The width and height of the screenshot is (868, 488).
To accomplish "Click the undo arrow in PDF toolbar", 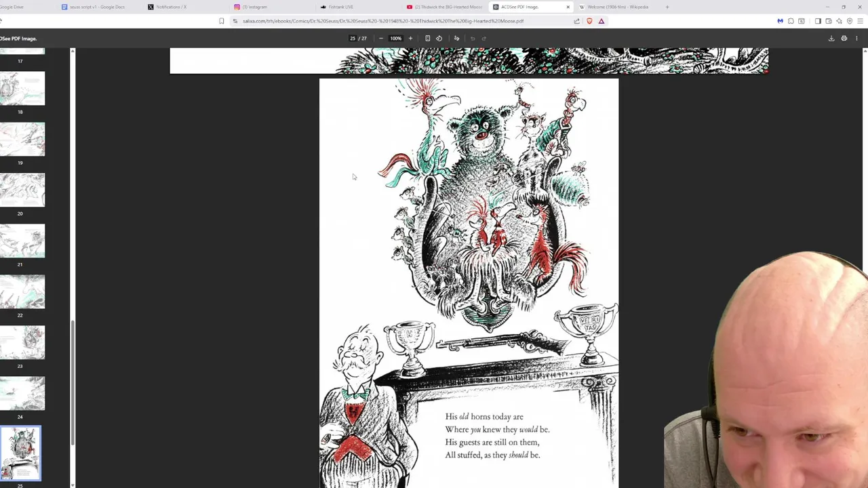I will pos(473,39).
